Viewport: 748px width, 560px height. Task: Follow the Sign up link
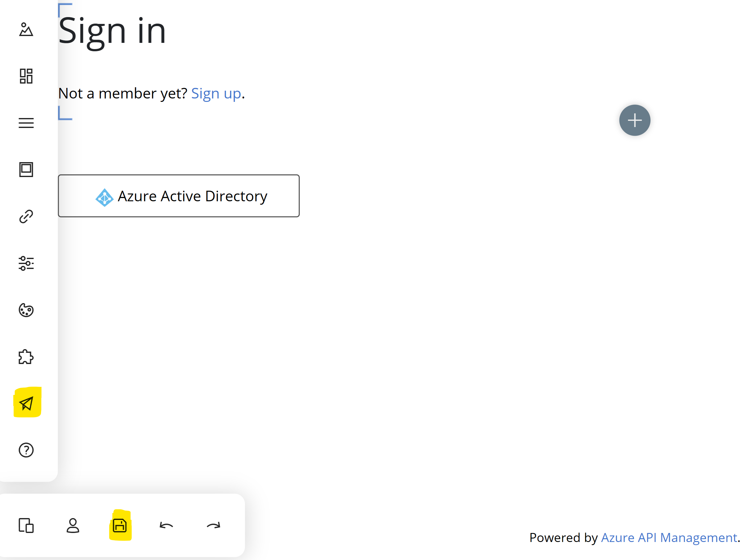(x=216, y=93)
